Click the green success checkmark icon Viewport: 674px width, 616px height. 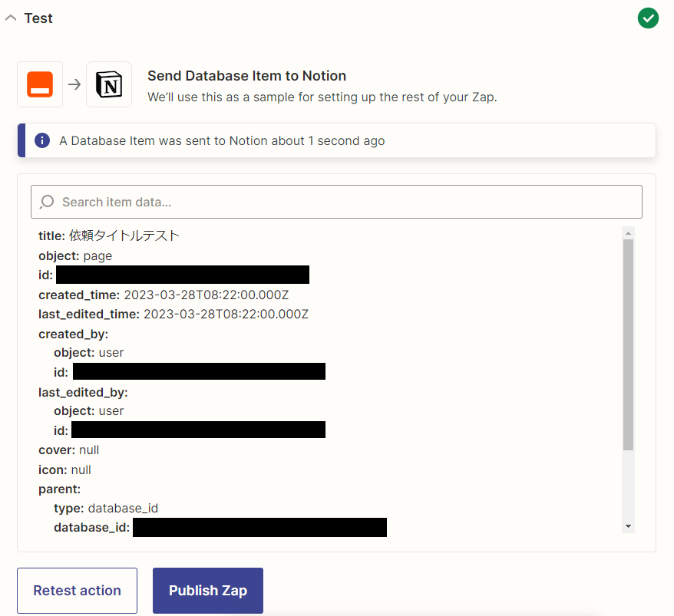[x=648, y=18]
